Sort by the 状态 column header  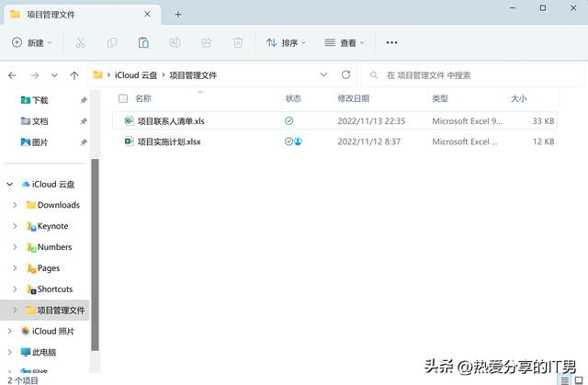click(293, 98)
